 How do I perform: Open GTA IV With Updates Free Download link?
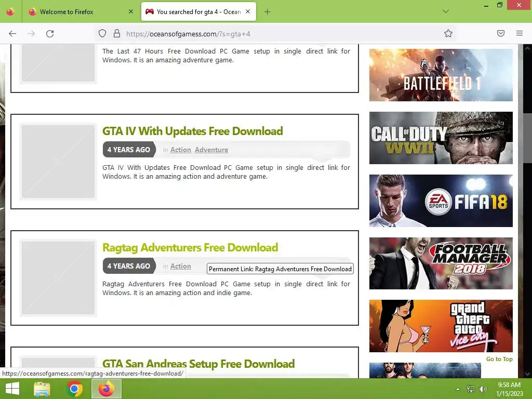pos(192,131)
